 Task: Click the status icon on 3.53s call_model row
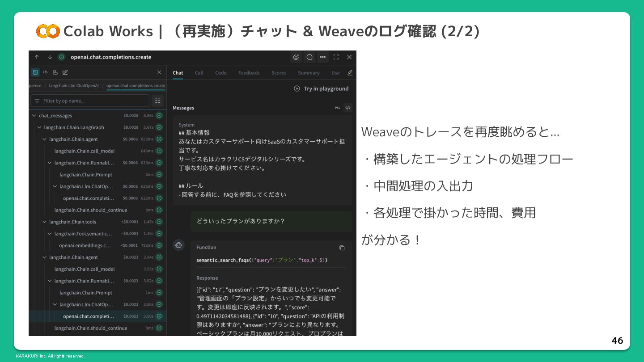pos(159,269)
